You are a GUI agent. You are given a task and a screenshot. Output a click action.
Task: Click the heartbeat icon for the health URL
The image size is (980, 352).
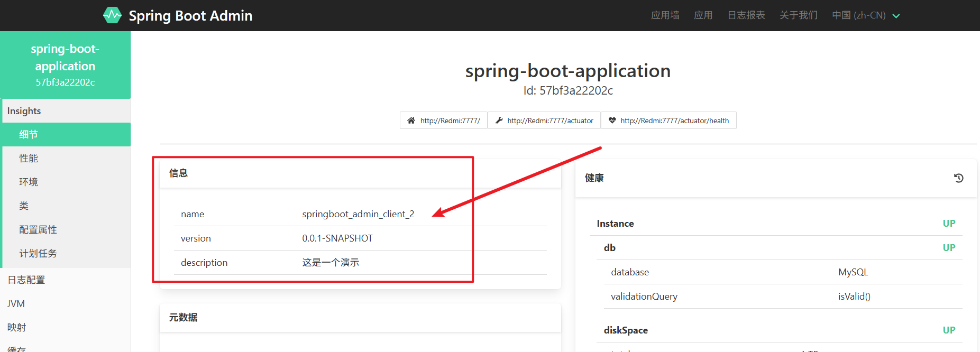(612, 121)
